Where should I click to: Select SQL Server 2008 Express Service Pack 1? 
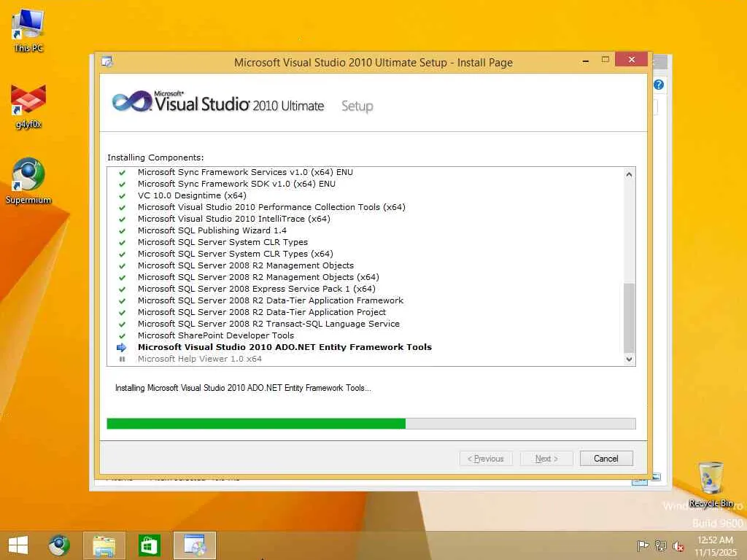[x=256, y=289]
